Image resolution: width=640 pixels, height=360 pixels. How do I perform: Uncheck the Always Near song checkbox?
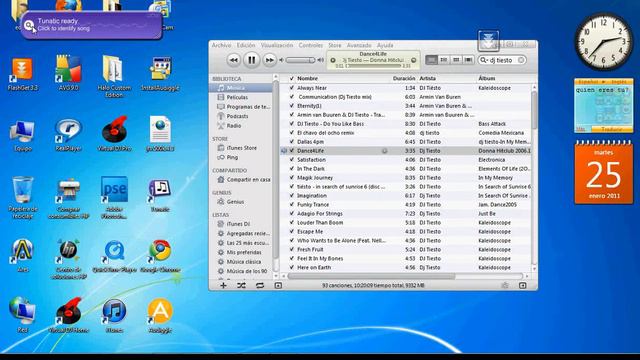[x=291, y=88]
